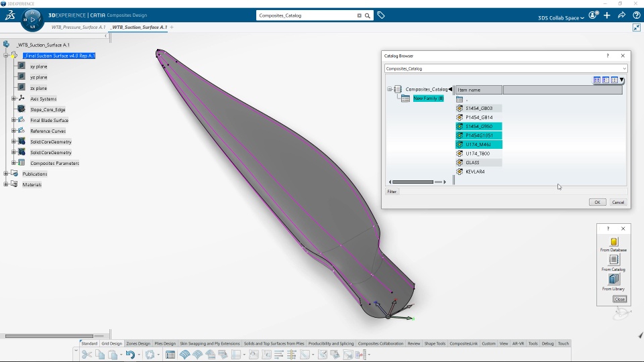Select New Family (8) in catalog tree
Screen dimensions: 644x362
(x=429, y=99)
